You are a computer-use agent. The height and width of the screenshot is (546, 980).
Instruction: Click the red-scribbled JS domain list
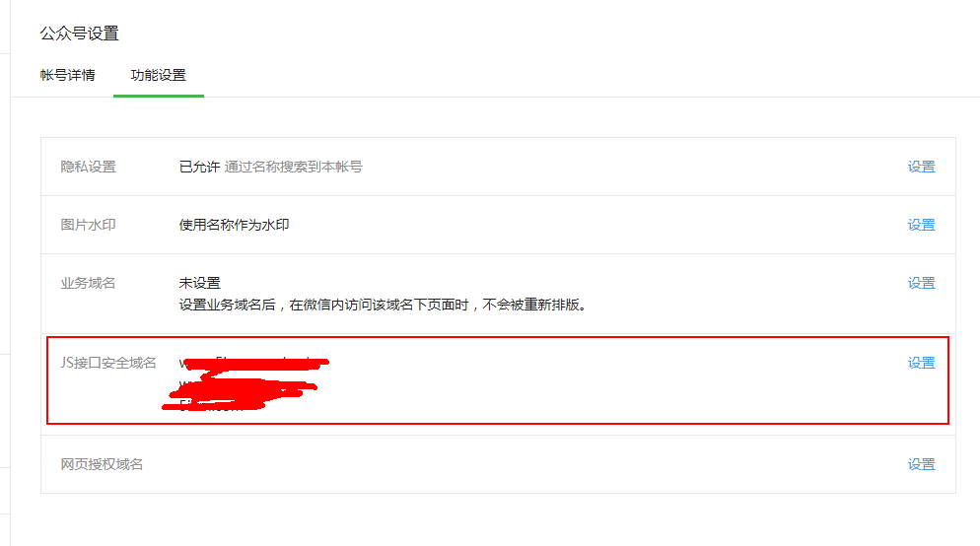[245, 383]
